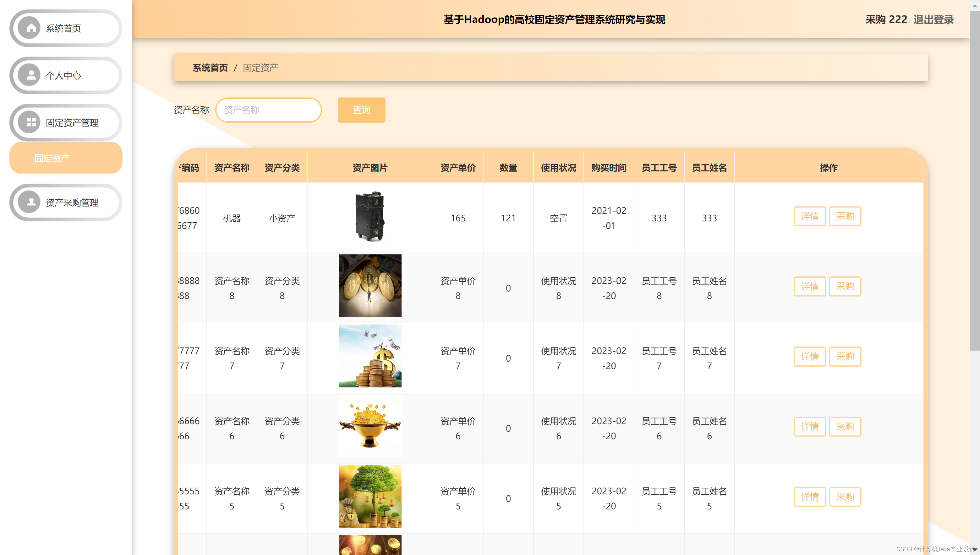Click the 员工姓名7 cell
Image resolution: width=980 pixels, height=555 pixels.
pyautogui.click(x=709, y=358)
